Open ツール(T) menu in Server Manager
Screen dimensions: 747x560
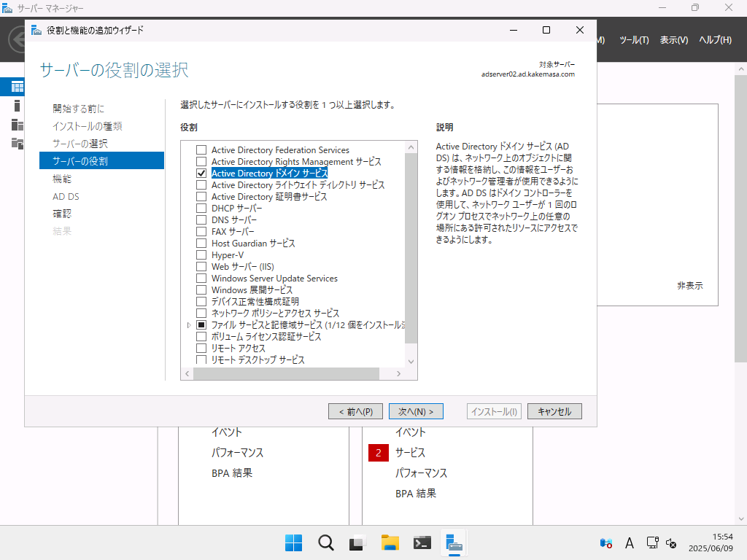[634, 40]
